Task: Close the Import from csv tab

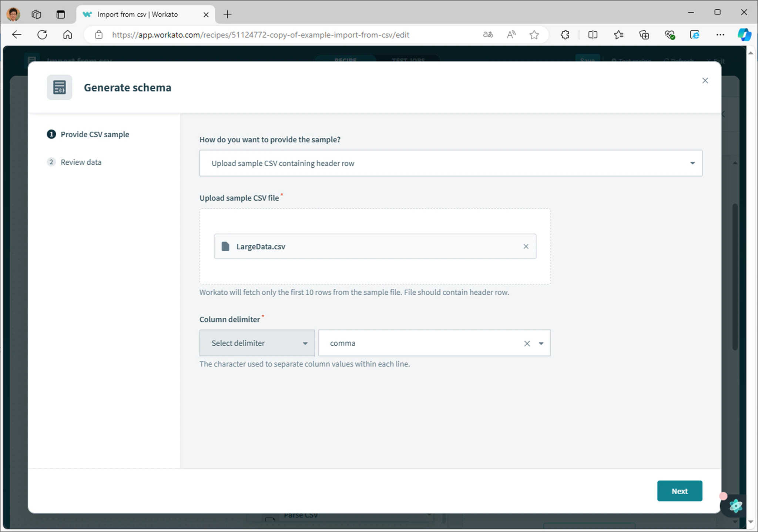Action: pos(206,14)
